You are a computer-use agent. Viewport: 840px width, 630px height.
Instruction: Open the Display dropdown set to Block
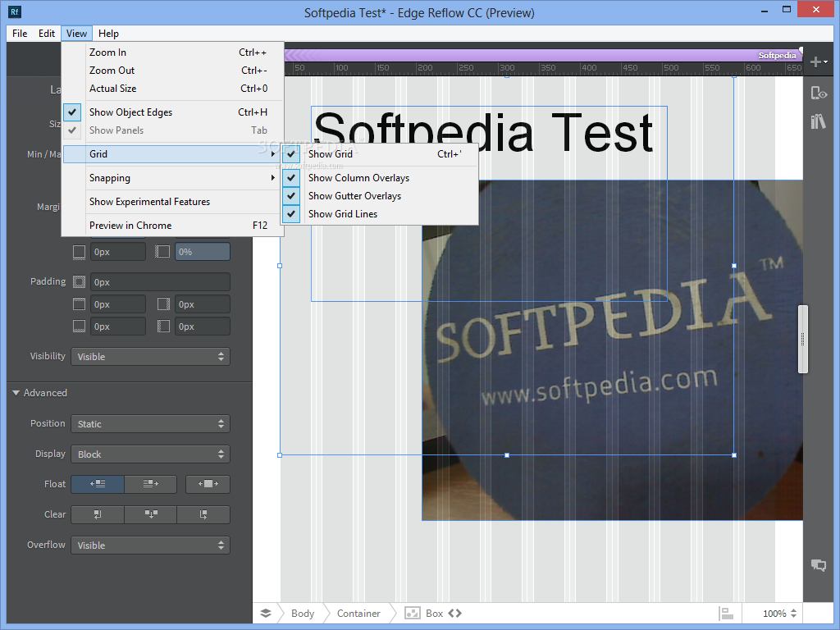(151, 454)
